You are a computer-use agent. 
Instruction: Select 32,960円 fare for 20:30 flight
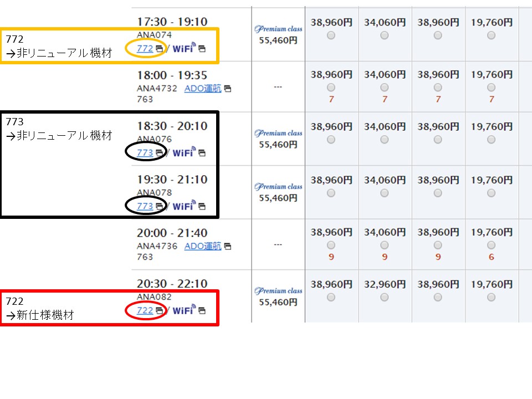coord(385,297)
